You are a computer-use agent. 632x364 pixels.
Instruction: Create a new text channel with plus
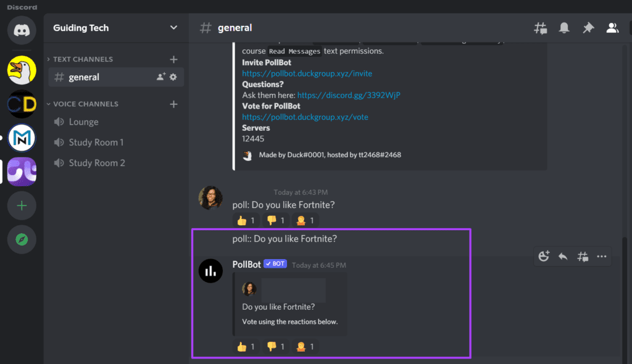tap(173, 60)
